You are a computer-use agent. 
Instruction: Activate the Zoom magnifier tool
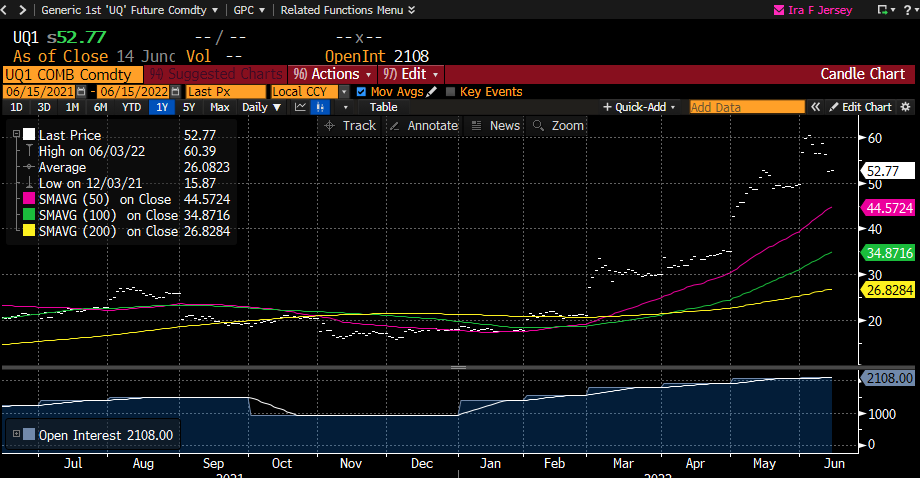[x=558, y=126]
